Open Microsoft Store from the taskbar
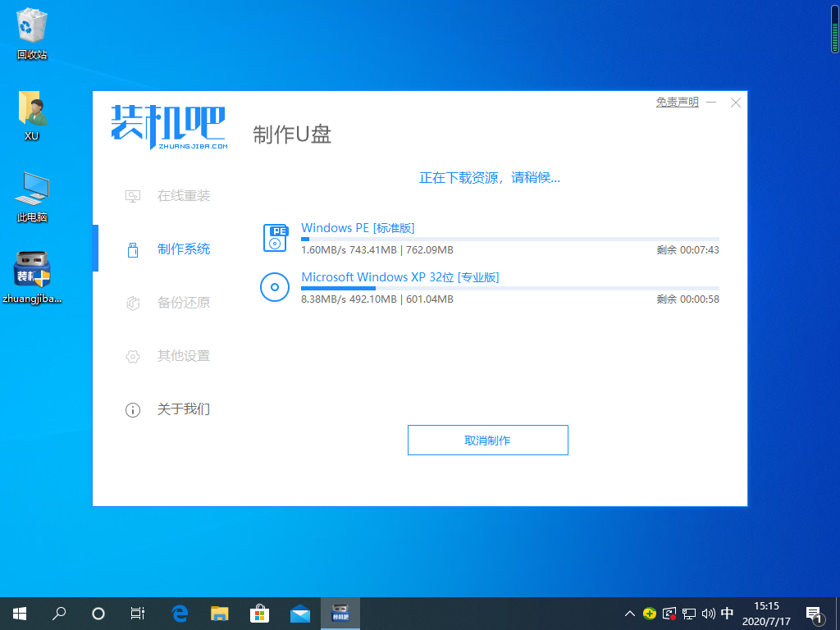 [259, 613]
